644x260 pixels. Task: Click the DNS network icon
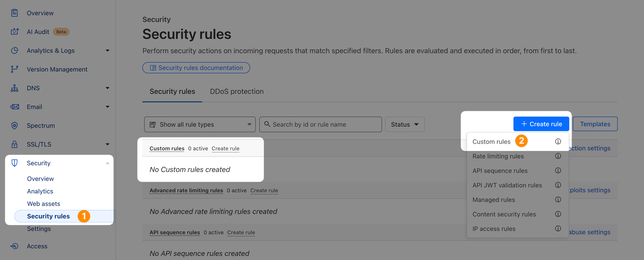(x=14, y=88)
